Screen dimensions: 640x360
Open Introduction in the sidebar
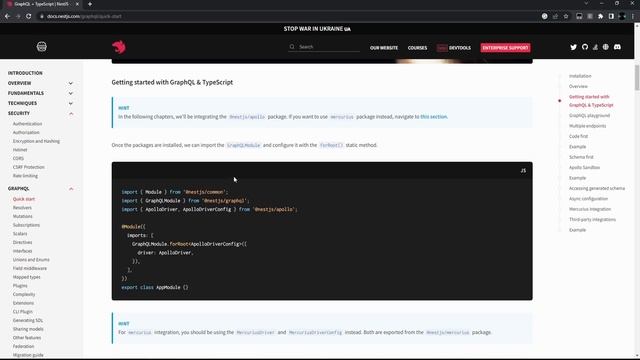(25, 73)
